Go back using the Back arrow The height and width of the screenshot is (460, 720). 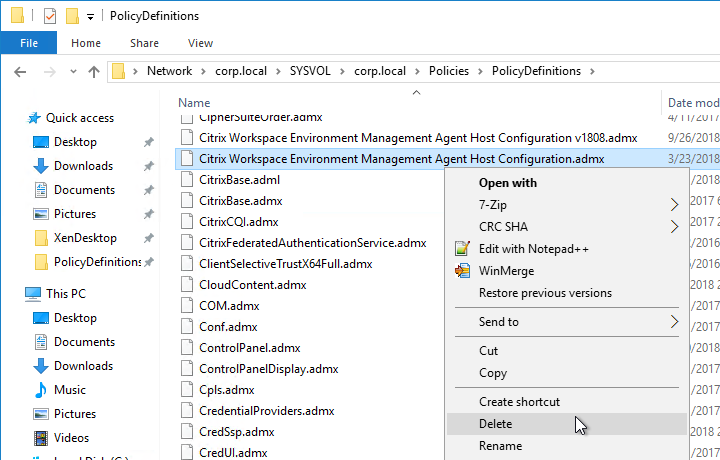click(20, 72)
